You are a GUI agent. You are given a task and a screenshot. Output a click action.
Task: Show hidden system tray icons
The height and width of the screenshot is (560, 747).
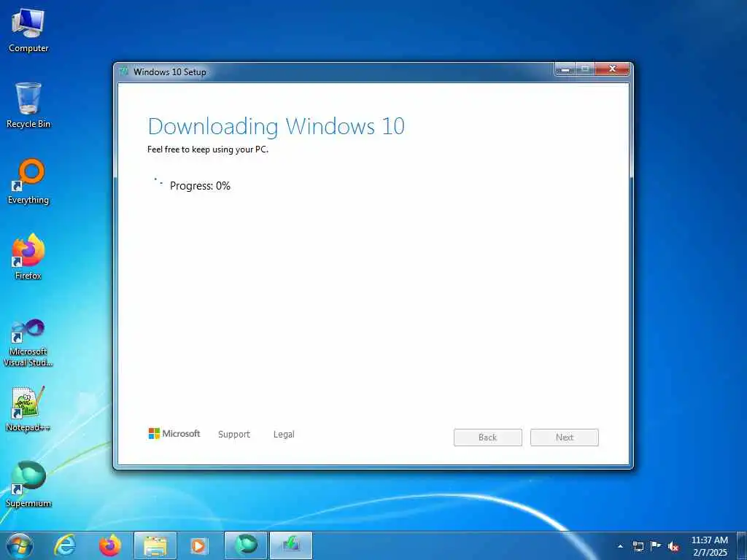620,546
